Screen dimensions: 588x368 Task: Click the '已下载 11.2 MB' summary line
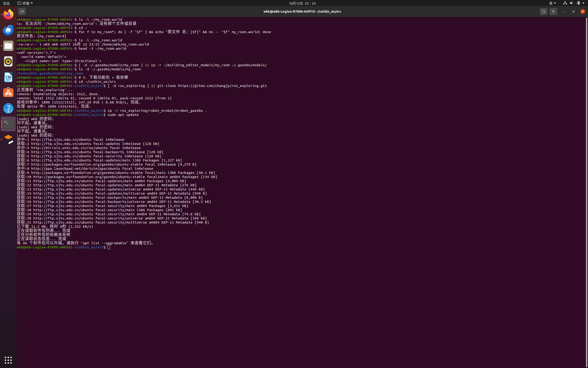click(x=55, y=226)
